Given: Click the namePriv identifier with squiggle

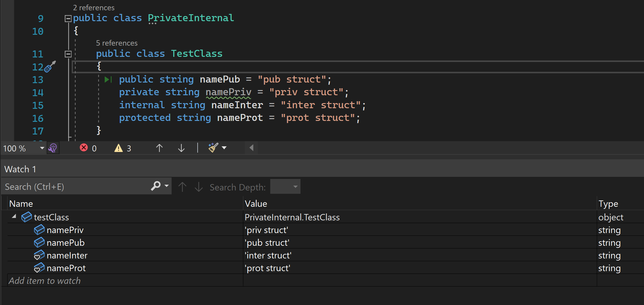Looking at the screenshot, I should pyautogui.click(x=228, y=92).
